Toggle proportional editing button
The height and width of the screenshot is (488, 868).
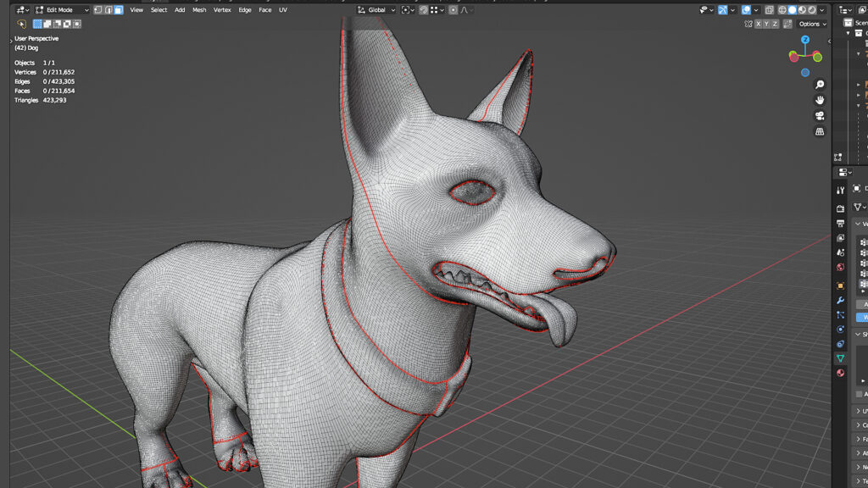coord(453,10)
